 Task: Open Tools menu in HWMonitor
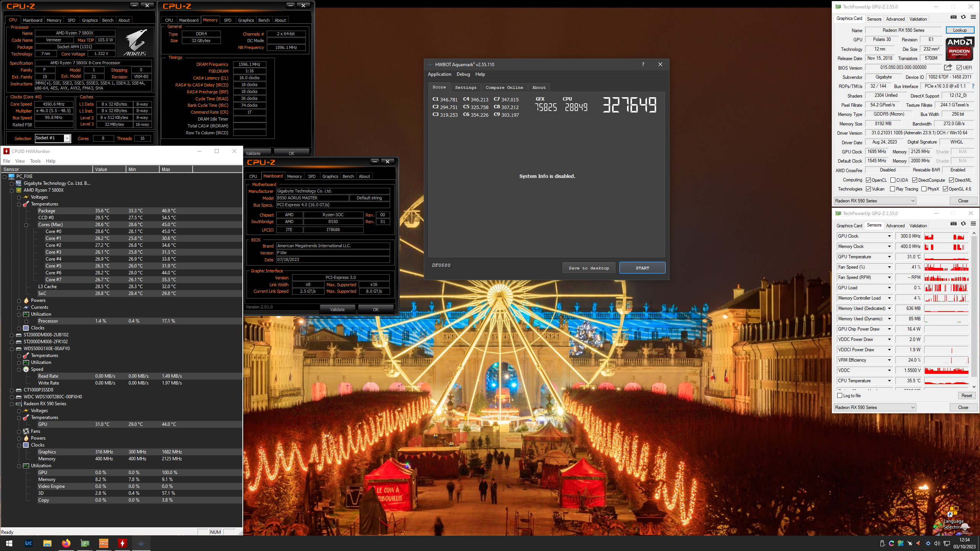(x=35, y=161)
